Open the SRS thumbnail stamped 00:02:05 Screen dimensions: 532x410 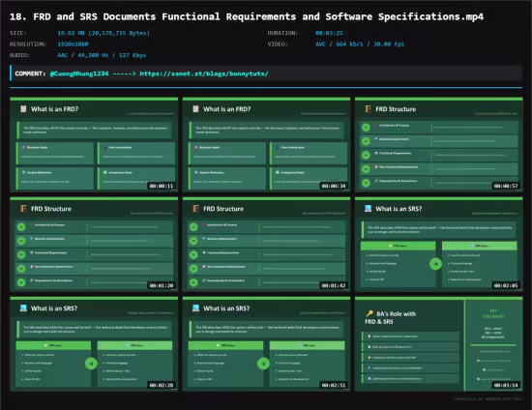[x=439, y=245]
